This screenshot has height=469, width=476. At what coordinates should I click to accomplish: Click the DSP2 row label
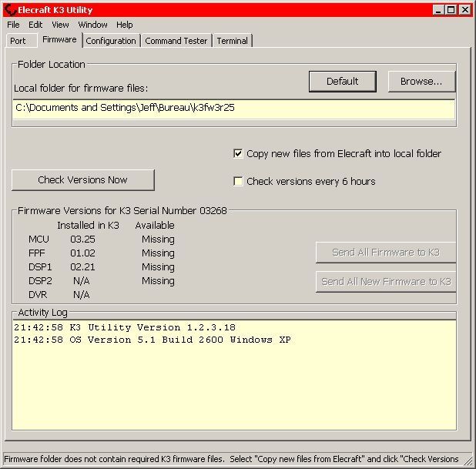tap(40, 281)
